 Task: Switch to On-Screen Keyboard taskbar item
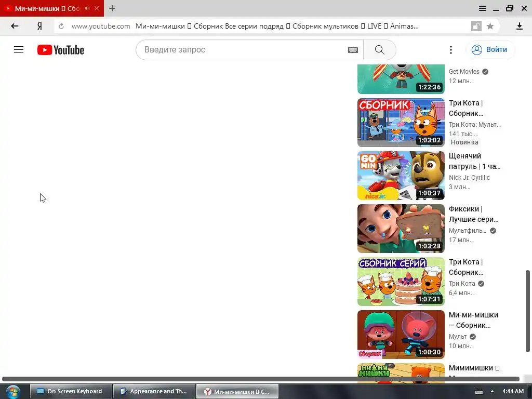pos(71,391)
